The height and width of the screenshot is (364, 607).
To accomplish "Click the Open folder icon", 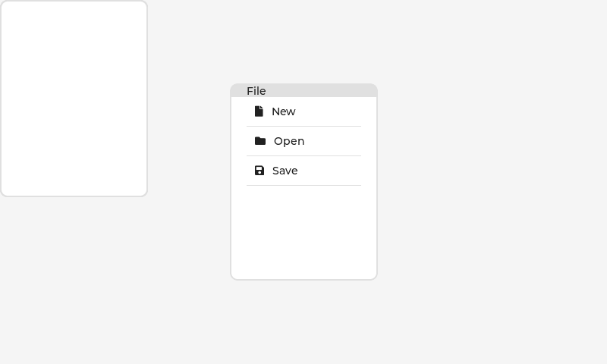I will click(260, 141).
